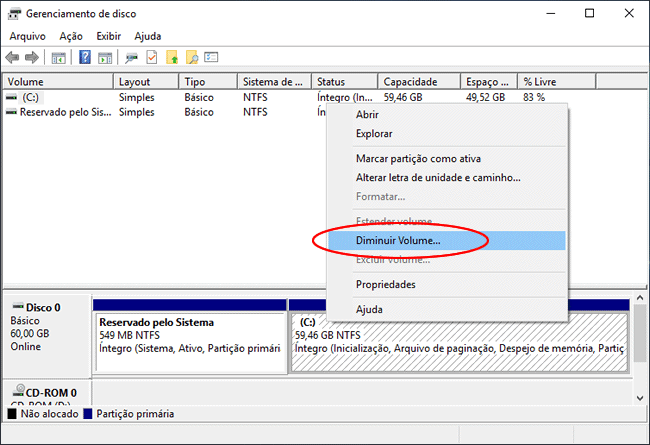The image size is (650, 445).
Task: Sort by the Layout column header
Action: 135,81
